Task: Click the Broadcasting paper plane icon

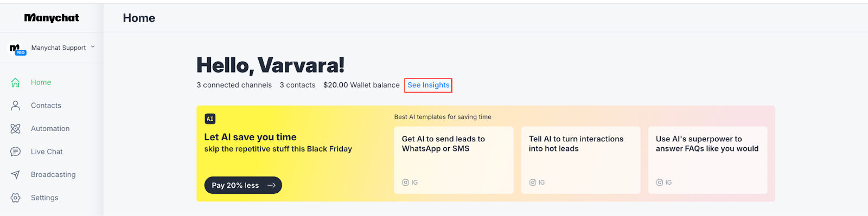Action: coord(15,175)
